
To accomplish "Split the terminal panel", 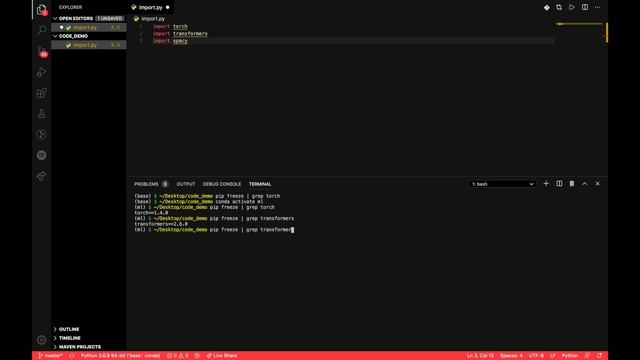I will click(559, 184).
